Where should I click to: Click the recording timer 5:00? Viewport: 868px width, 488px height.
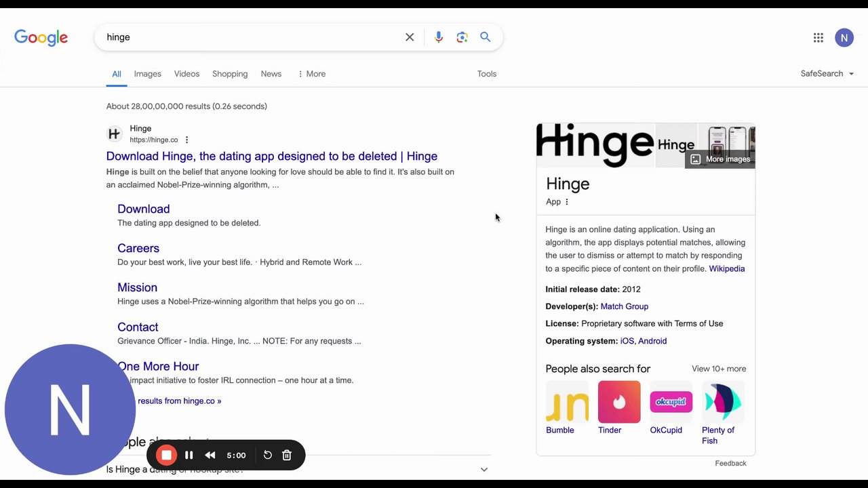pos(236,455)
